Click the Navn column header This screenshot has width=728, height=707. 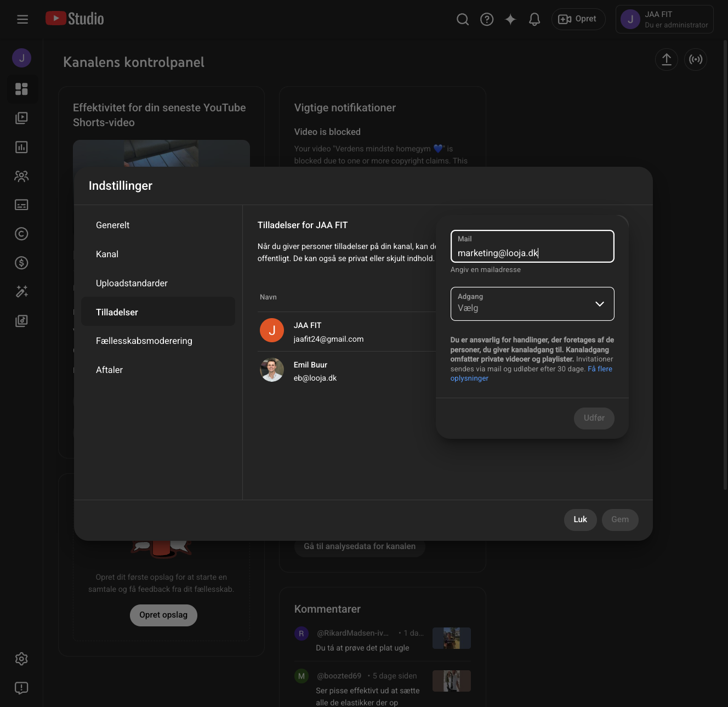(268, 297)
